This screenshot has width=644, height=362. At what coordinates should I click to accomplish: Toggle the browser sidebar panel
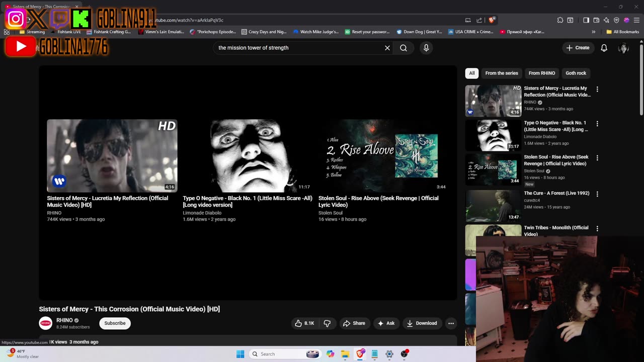(x=586, y=20)
